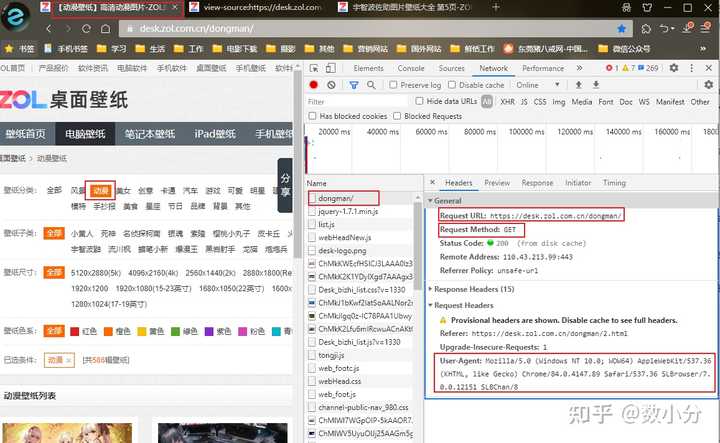Viewport: 720px width, 443px height.
Task: Export HAR file download arrow
Action: pyautogui.click(x=596, y=85)
